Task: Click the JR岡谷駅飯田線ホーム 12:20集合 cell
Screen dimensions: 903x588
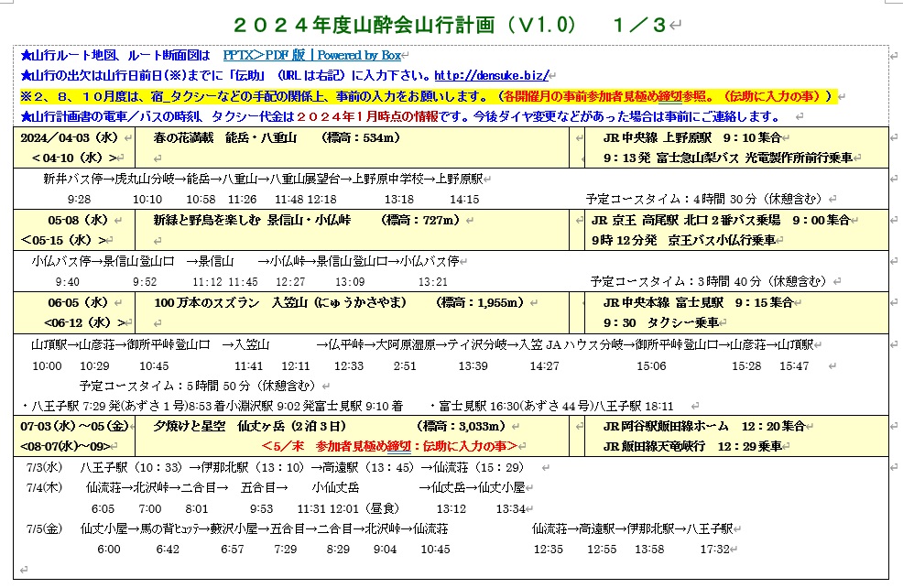Action: click(x=704, y=426)
